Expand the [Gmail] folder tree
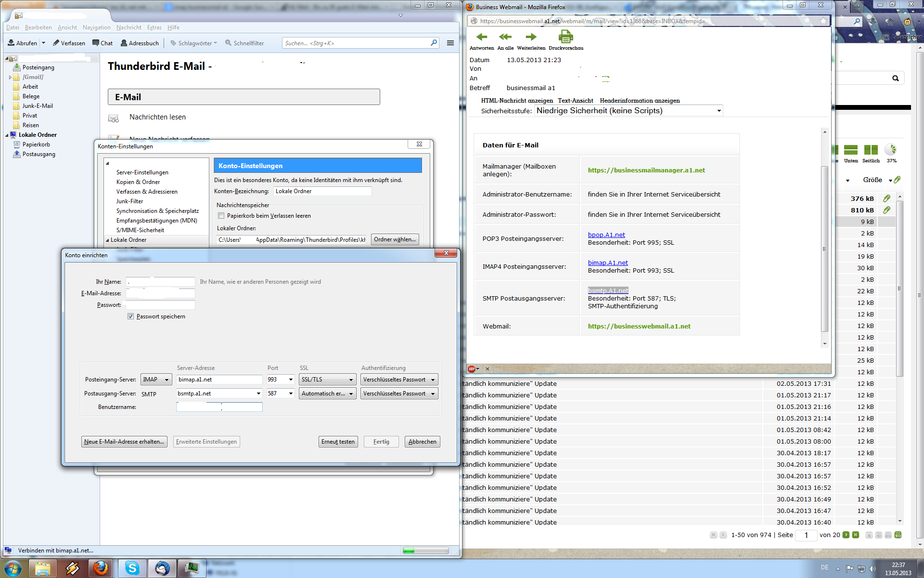The height and width of the screenshot is (578, 924). (10, 77)
